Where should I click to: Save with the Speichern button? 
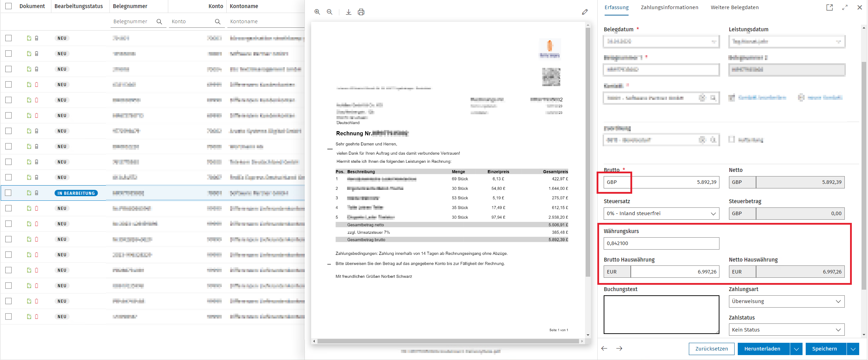click(826, 349)
